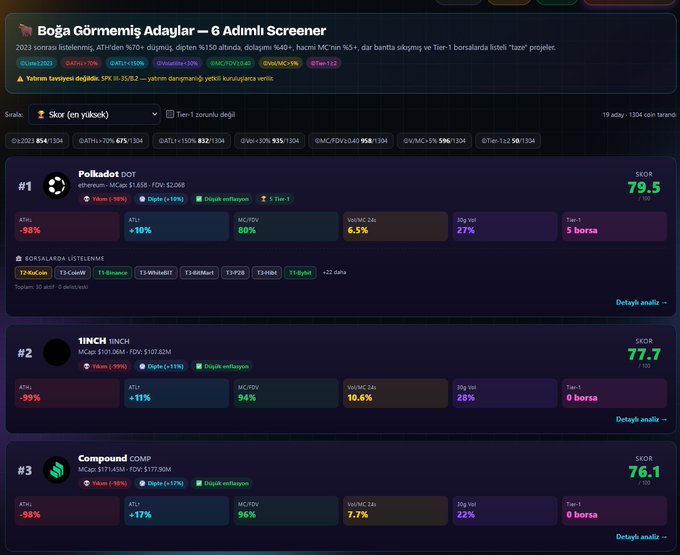The image size is (680, 555).
Task: Click the 1INCH score 77.7
Action: click(644, 355)
